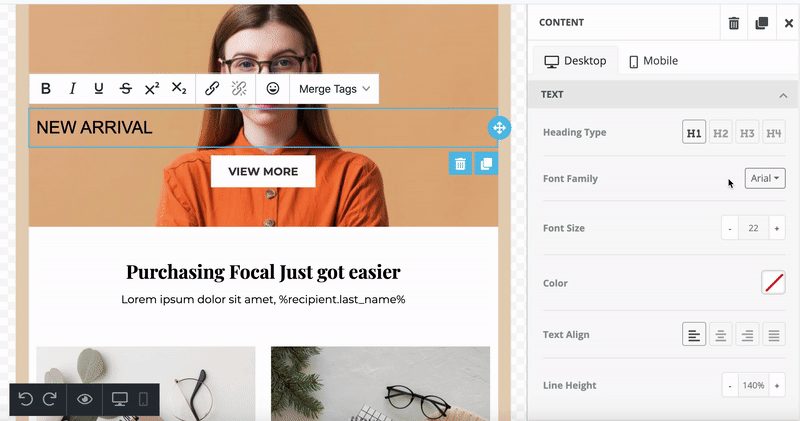Toggle bold formatting in text toolbar

[46, 89]
